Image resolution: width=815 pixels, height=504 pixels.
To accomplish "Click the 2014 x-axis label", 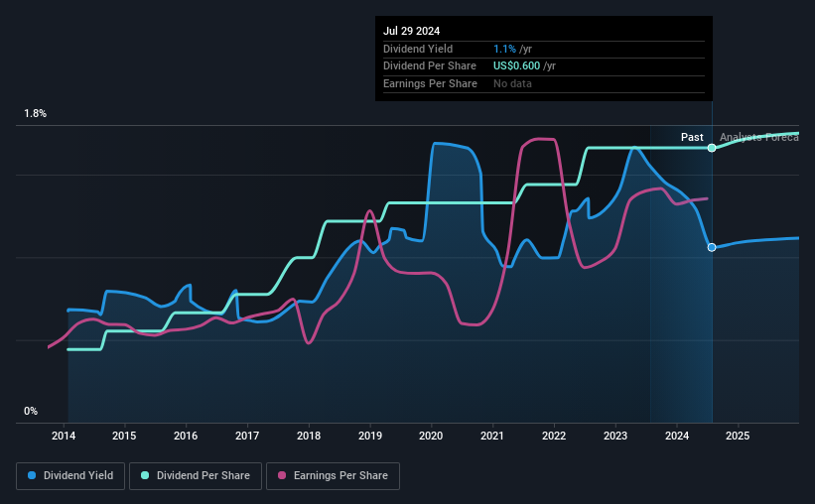I will coord(64,436).
